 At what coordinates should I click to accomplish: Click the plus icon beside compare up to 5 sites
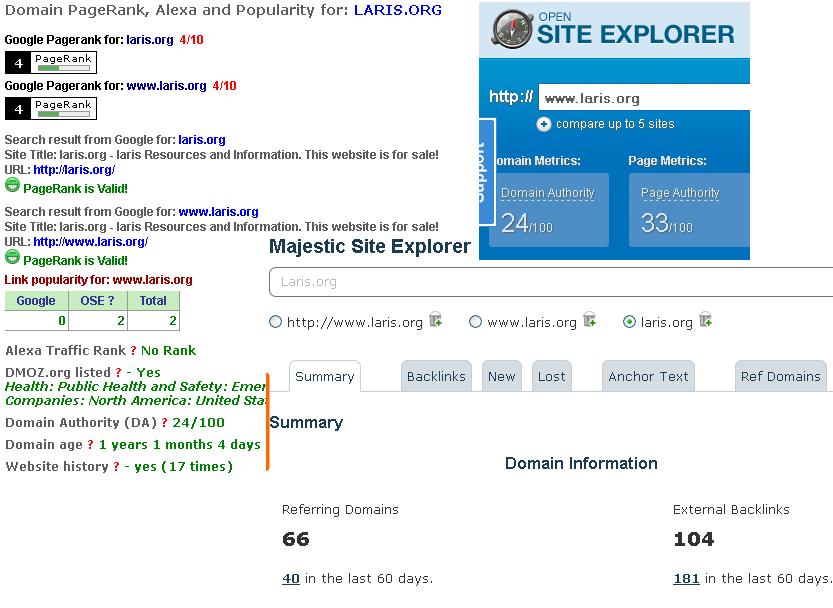click(543, 124)
